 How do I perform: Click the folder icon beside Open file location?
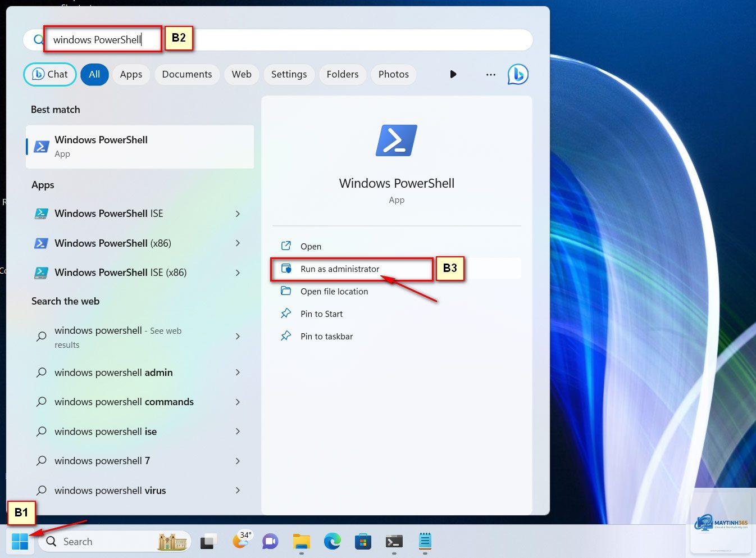pyautogui.click(x=286, y=291)
